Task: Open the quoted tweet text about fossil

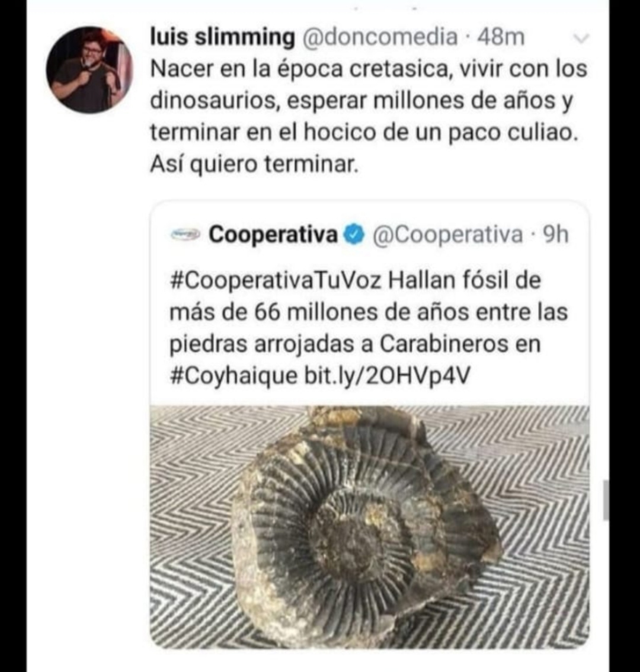Action: (369, 328)
